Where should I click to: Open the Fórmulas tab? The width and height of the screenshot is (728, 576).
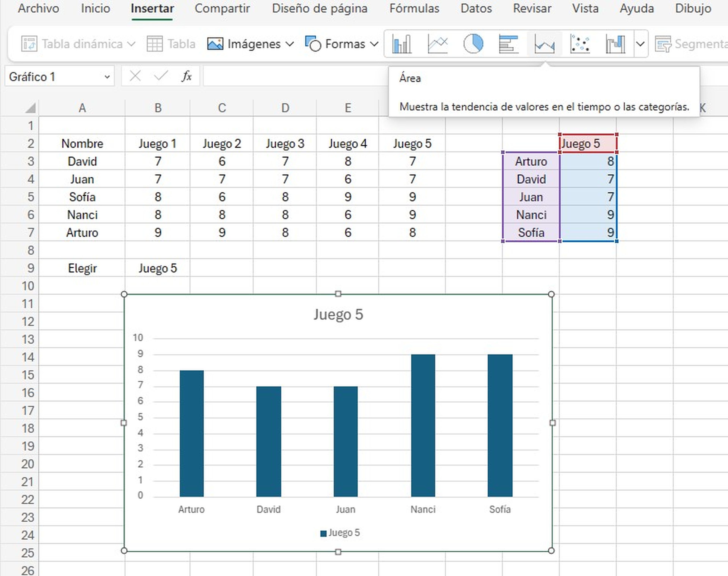(x=414, y=8)
